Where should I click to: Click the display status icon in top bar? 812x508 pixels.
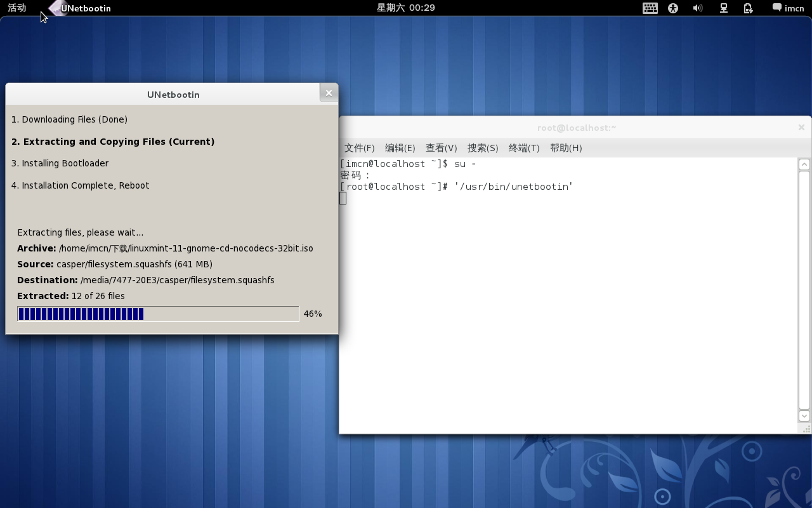[x=723, y=8]
